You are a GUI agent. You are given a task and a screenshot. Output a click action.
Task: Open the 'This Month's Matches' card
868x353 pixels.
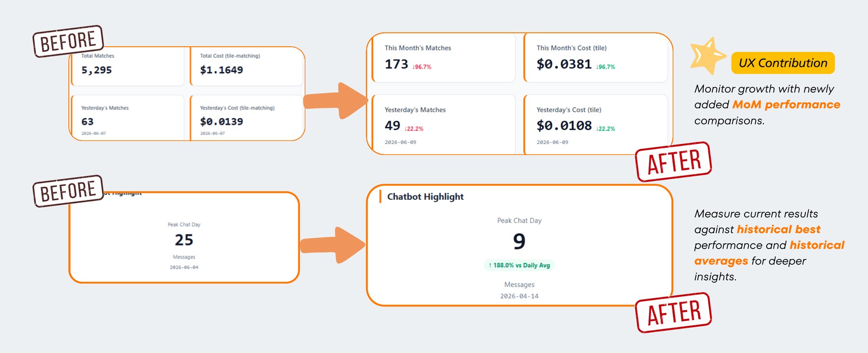(x=444, y=58)
